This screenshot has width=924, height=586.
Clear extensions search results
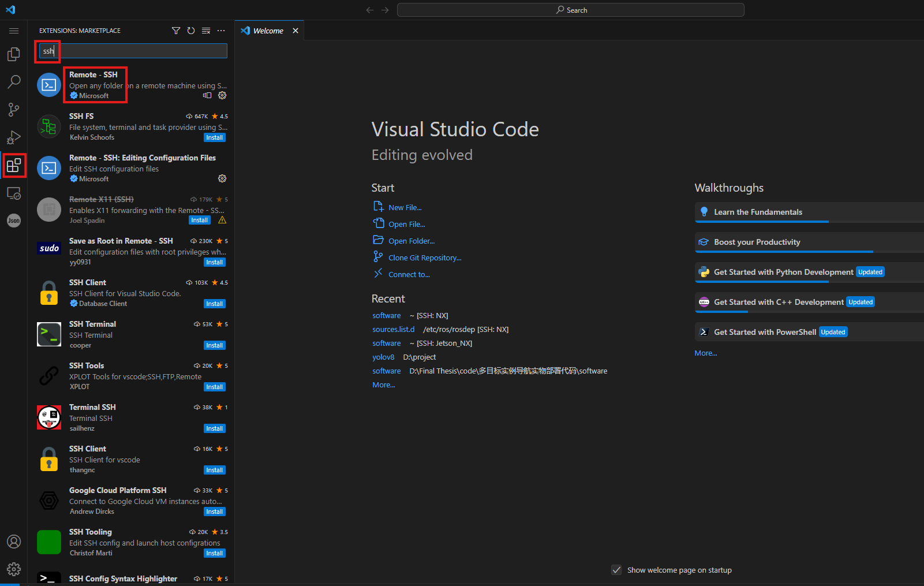pyautogui.click(x=206, y=31)
